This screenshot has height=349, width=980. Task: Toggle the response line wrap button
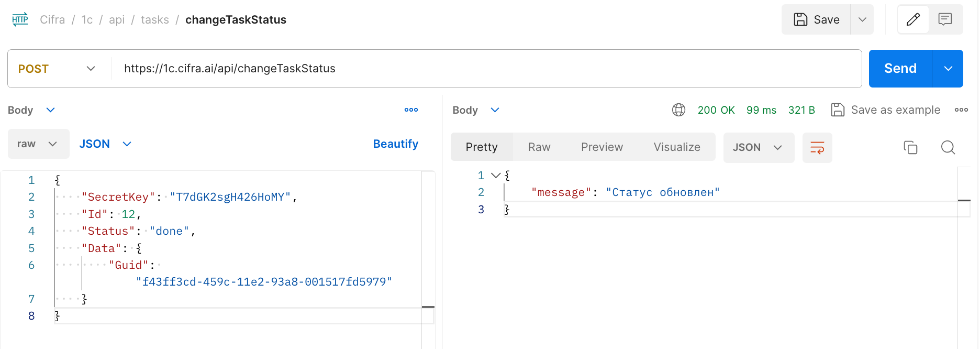coord(817,148)
